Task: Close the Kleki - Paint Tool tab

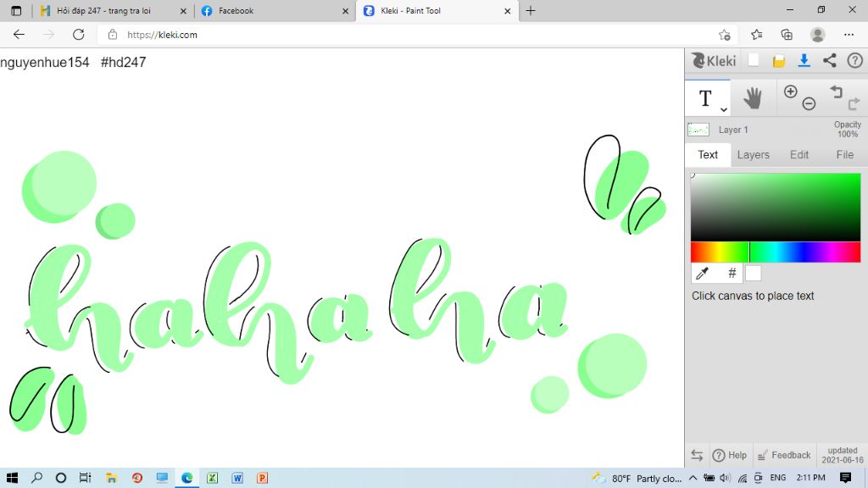Action: pyautogui.click(x=507, y=11)
